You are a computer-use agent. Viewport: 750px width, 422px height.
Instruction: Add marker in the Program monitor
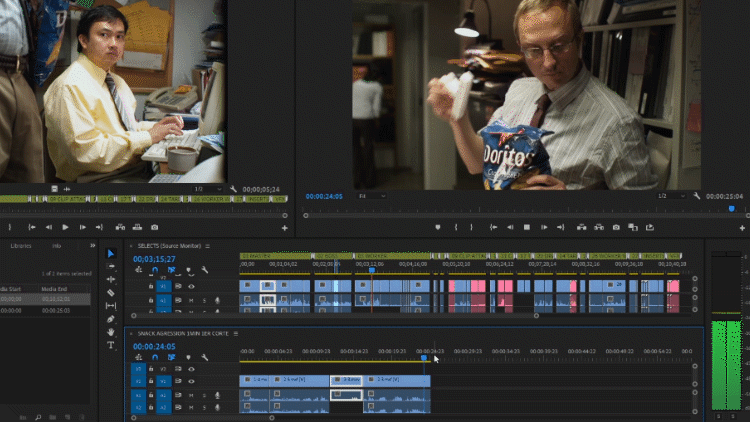click(438, 227)
